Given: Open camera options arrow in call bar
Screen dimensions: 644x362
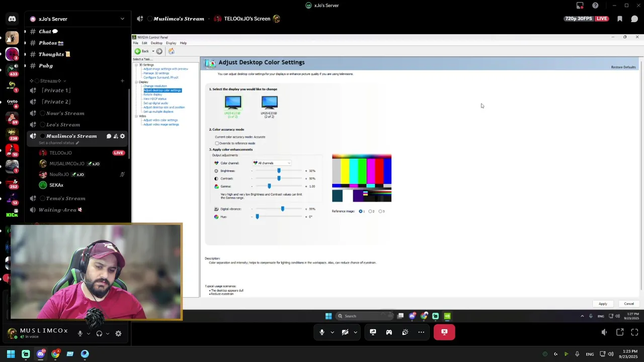Looking at the screenshot, I should click(x=355, y=332).
